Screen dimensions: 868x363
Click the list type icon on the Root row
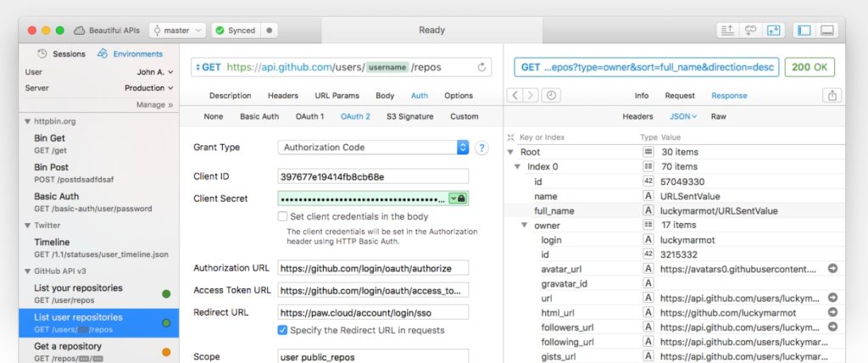648,152
